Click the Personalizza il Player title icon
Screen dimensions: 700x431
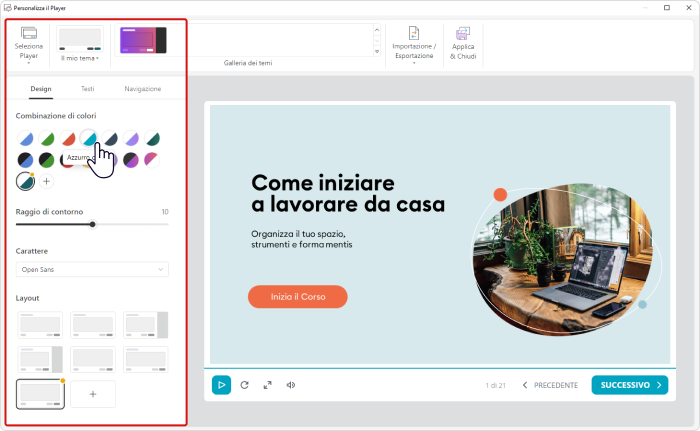(8, 8)
